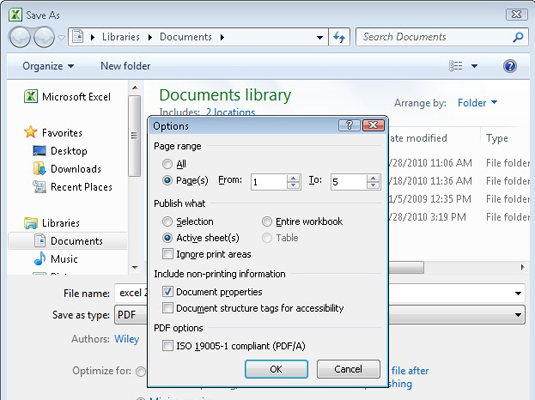The width and height of the screenshot is (535, 400).
Task: Check Ignore print areas checkbox
Action: [168, 254]
